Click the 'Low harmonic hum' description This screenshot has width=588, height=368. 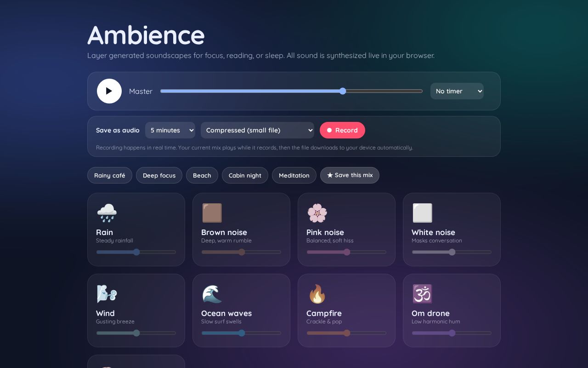pyautogui.click(x=436, y=322)
